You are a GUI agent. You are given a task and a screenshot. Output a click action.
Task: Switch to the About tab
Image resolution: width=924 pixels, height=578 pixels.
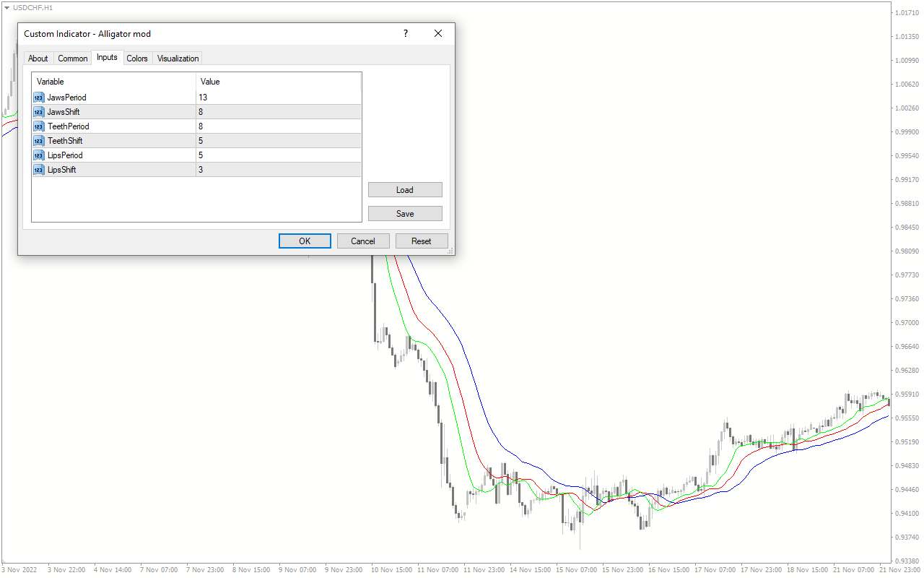pos(38,59)
